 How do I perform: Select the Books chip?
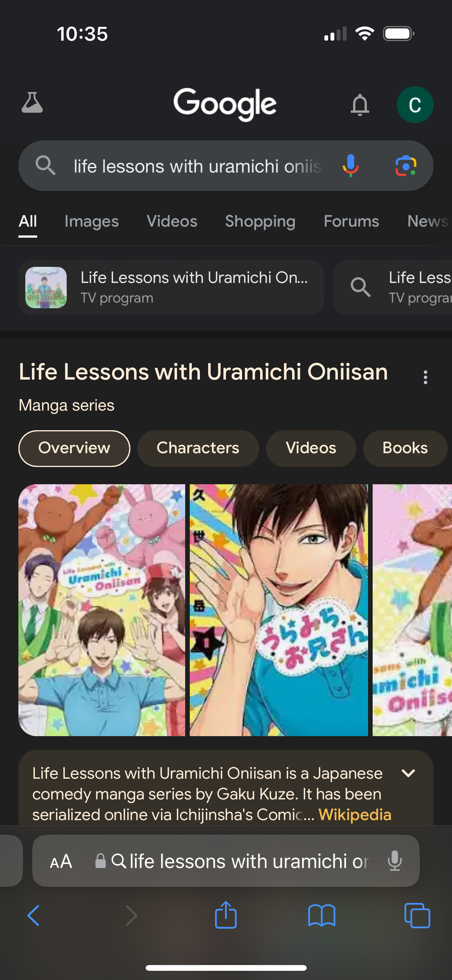pyautogui.click(x=405, y=448)
